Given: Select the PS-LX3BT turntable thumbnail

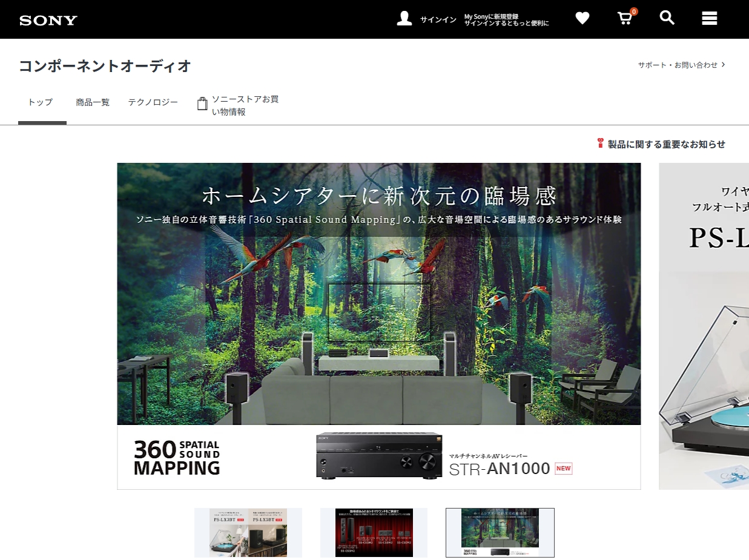Looking at the screenshot, I should [x=248, y=532].
